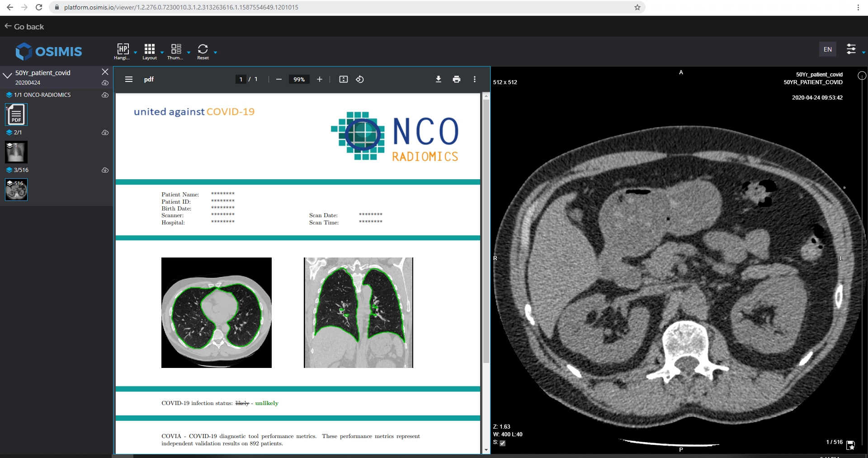Click the Go back link
This screenshot has height=458, width=868.
25,27
